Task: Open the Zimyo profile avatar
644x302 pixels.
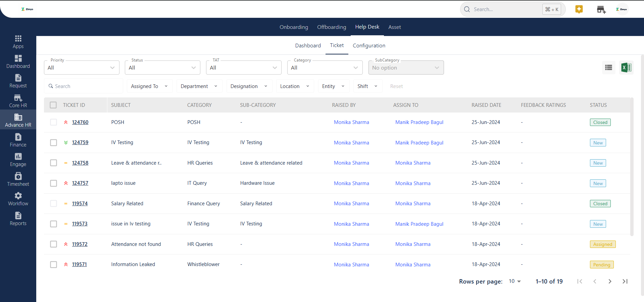Action: [622, 9]
